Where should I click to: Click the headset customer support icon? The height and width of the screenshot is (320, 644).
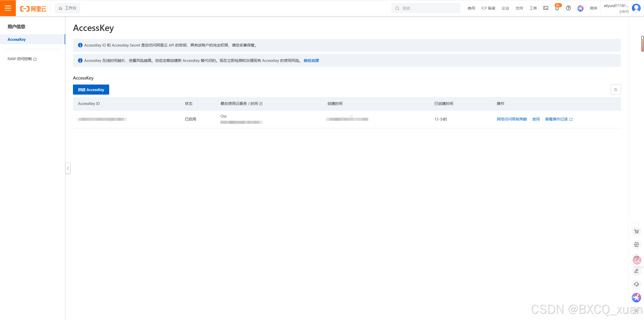(636, 284)
